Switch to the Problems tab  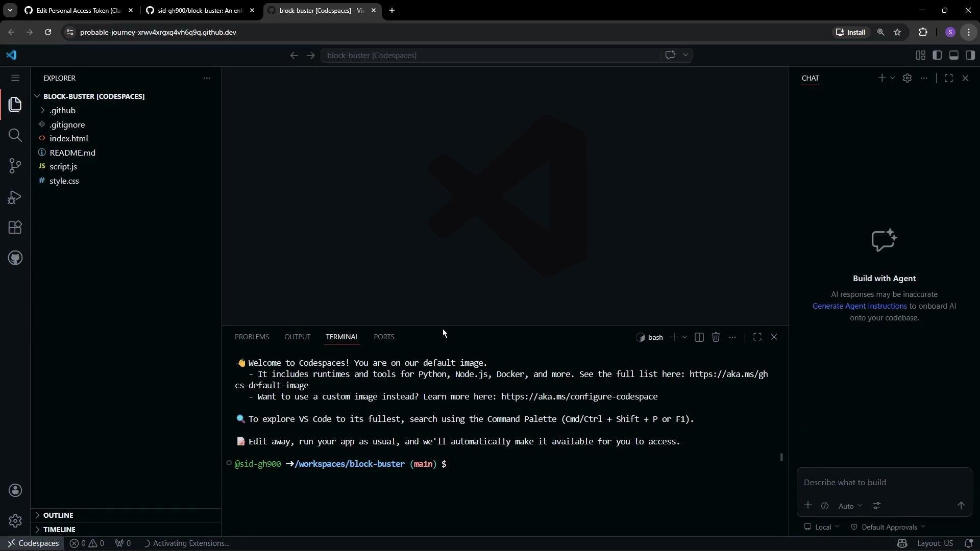(252, 337)
